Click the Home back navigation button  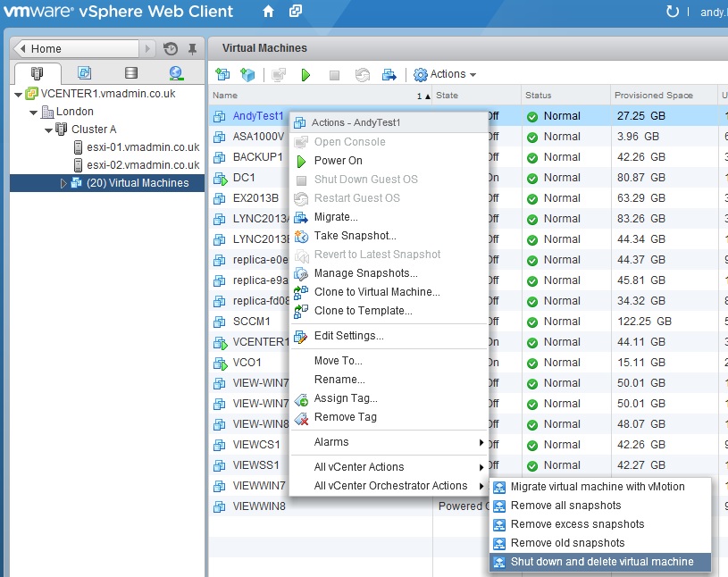point(77,49)
